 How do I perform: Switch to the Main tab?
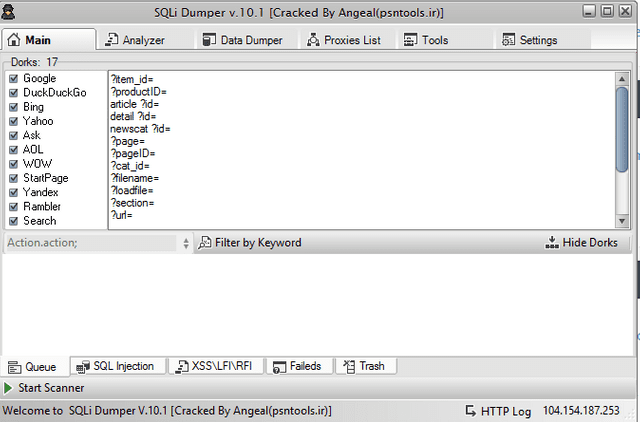[49, 40]
